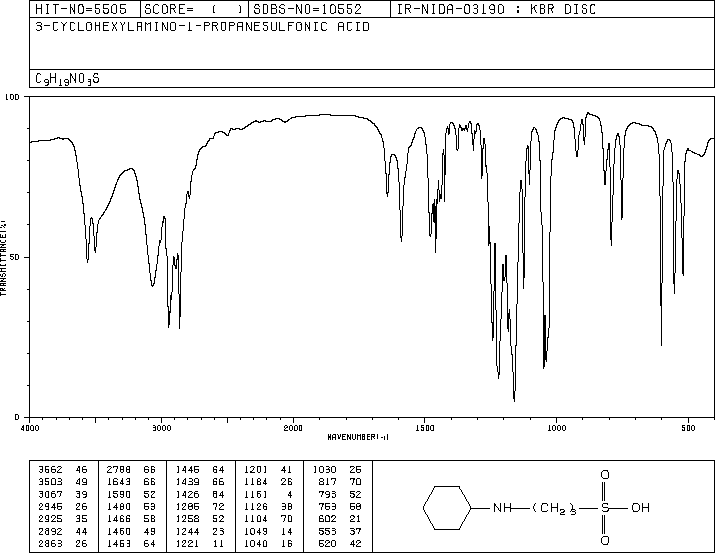
Task: Select peak value 1221 in the peak table
Action: coord(187,543)
